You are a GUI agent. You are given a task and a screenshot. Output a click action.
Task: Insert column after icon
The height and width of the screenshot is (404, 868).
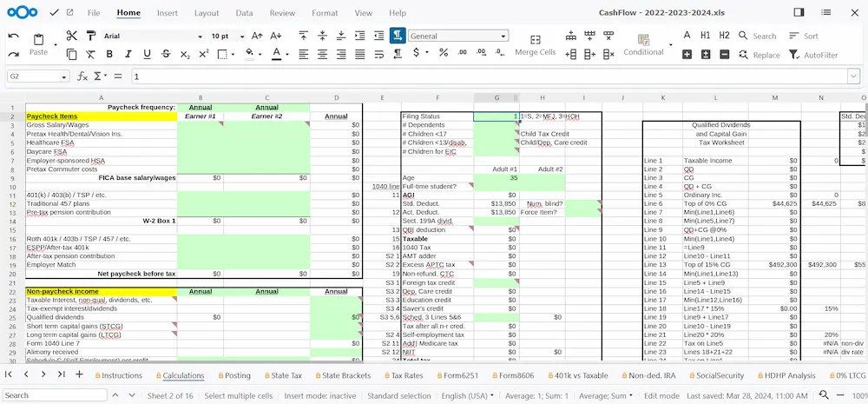pyautogui.click(x=589, y=55)
